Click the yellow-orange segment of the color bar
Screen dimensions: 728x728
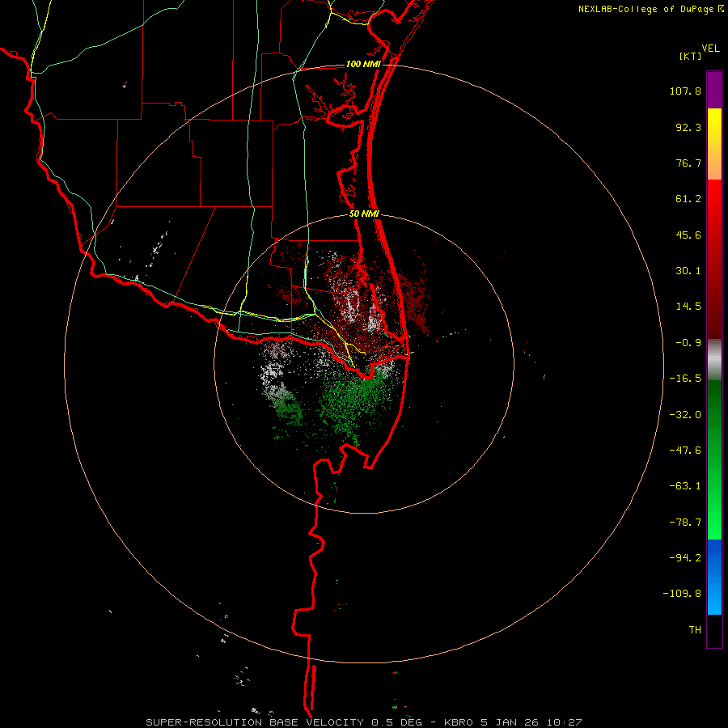(x=714, y=144)
